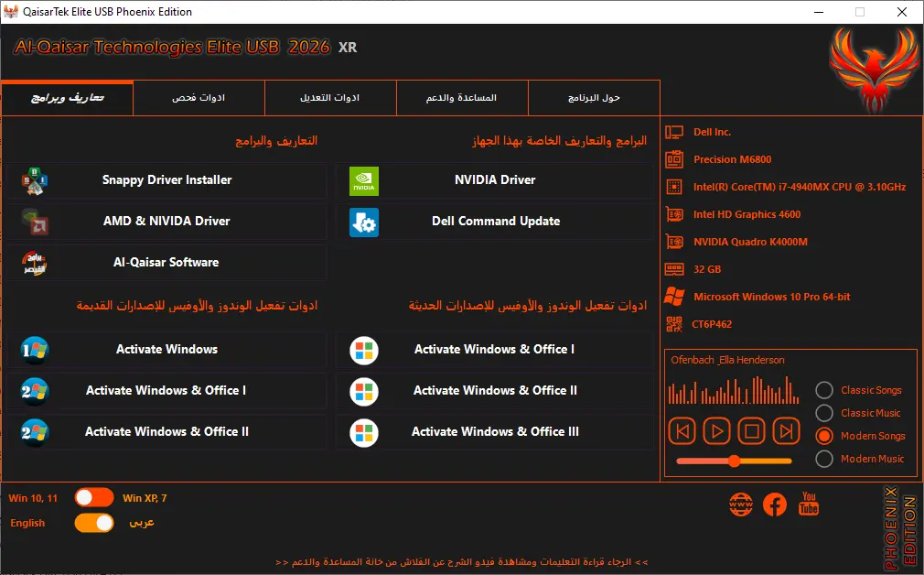The image size is (924, 575).
Task: Launch Snappy Driver Installer button
Action: 167,180
